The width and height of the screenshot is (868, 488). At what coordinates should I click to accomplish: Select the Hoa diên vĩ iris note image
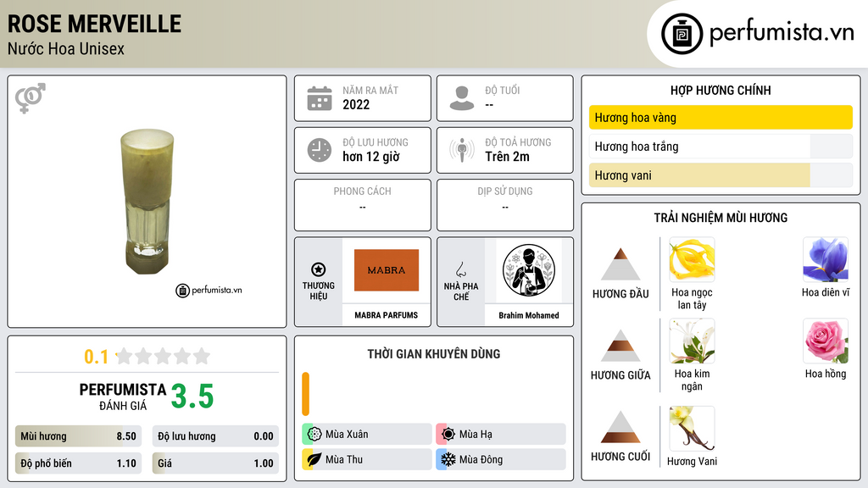[826, 259]
